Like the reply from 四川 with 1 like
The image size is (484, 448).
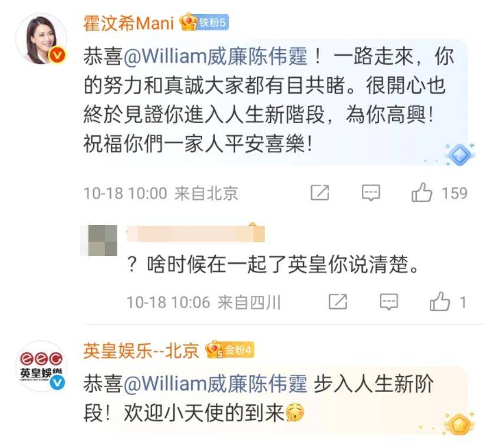(x=440, y=301)
